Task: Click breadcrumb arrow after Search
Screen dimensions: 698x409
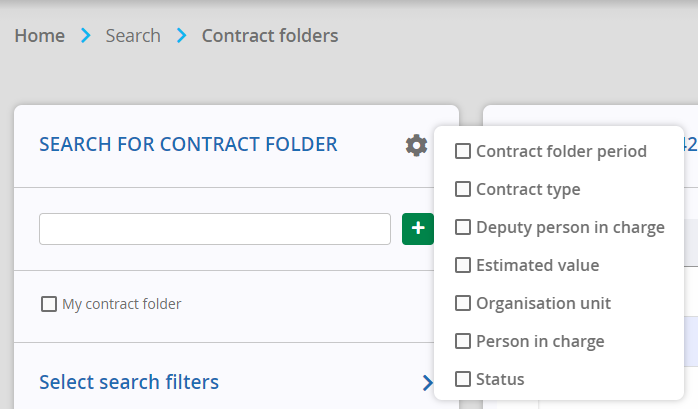Action: point(182,36)
